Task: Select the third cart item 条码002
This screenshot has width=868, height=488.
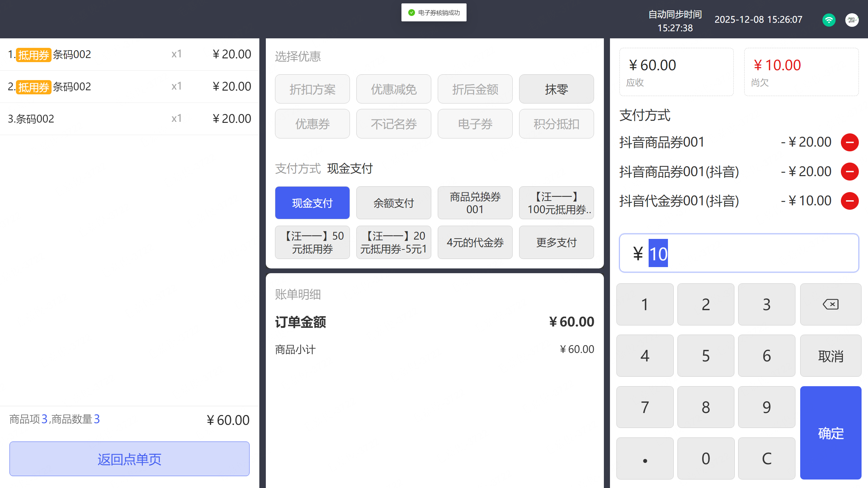Action: pos(129,119)
